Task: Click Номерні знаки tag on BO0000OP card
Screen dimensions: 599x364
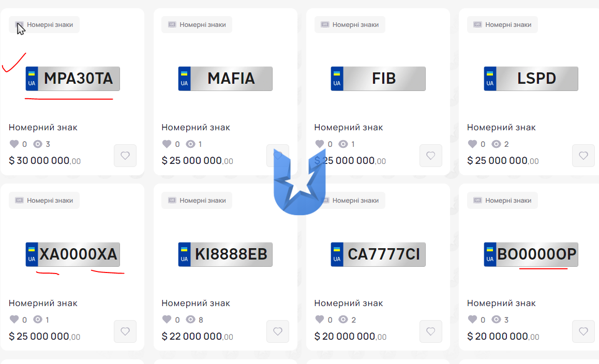Action: coord(502,200)
